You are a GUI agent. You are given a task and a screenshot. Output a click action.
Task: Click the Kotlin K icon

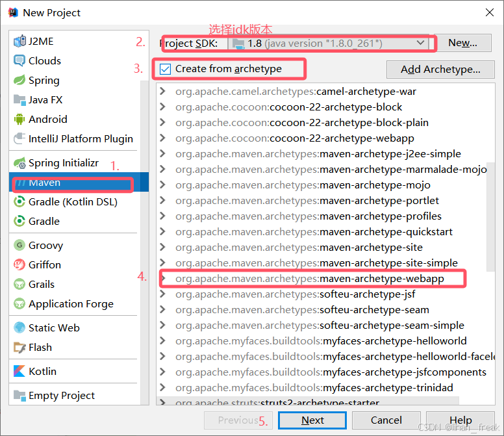point(19,371)
